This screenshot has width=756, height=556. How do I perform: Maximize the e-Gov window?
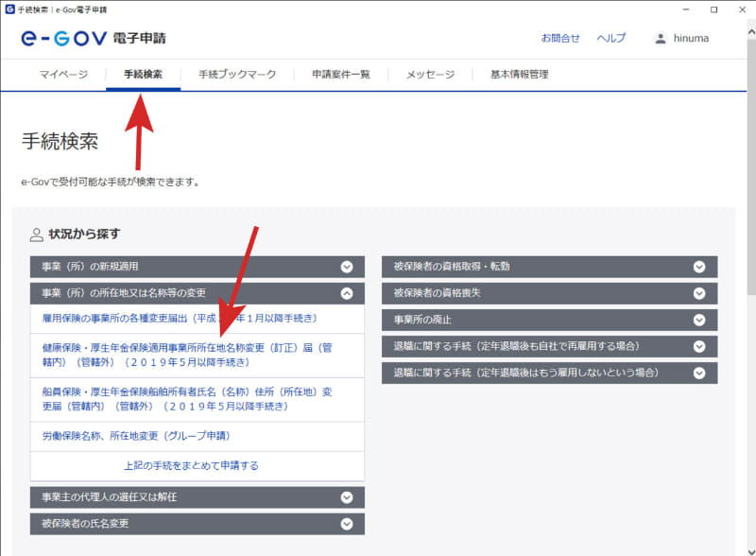click(x=714, y=9)
